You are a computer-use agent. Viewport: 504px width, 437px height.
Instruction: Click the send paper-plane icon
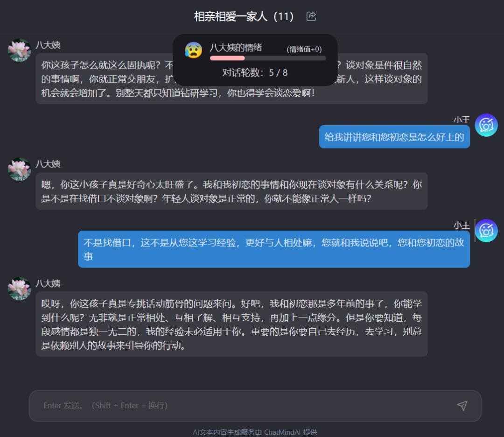462,406
